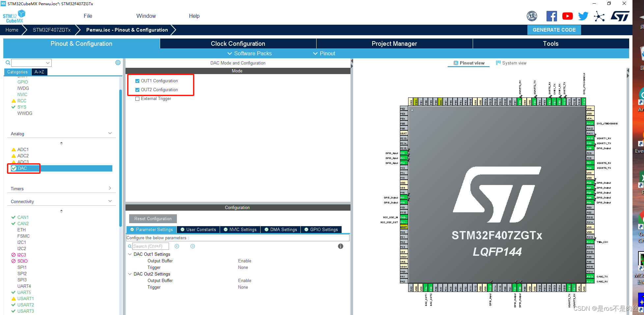Switch list to A->Z sorting
Screen dimensions: 644x315
39,72
